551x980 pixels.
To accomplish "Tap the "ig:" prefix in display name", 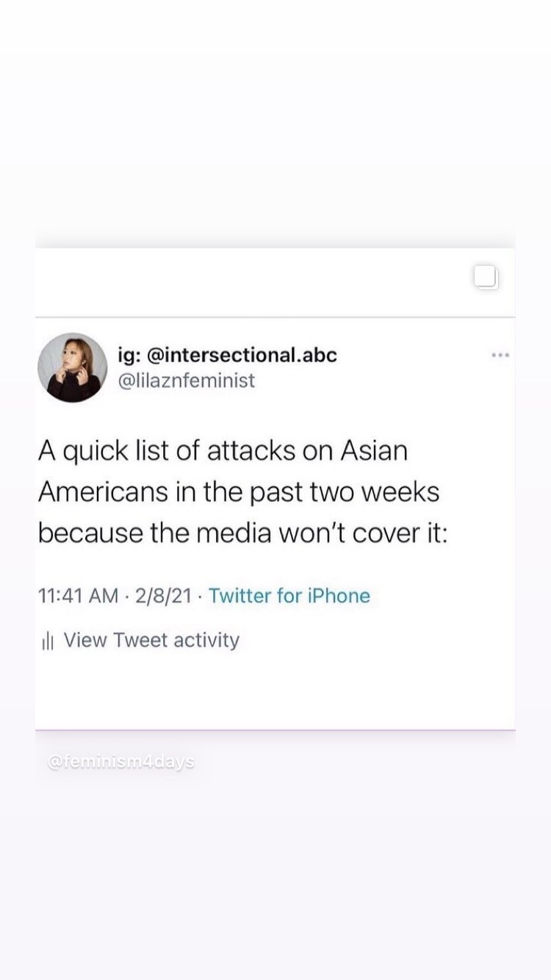I will click(129, 356).
